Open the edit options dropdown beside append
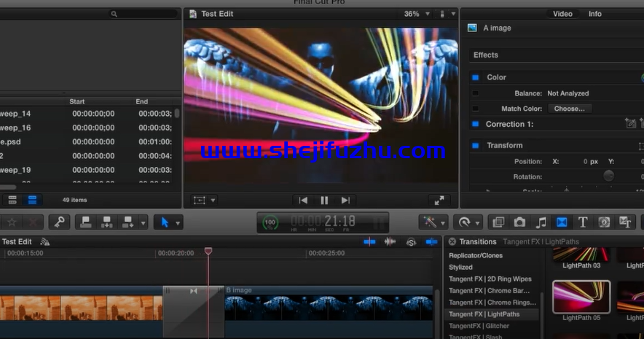 point(143,223)
